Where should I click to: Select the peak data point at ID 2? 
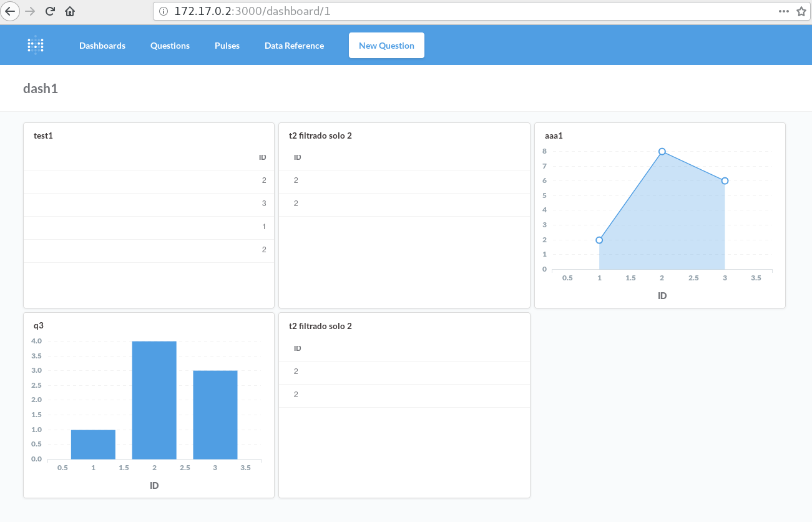coord(662,152)
